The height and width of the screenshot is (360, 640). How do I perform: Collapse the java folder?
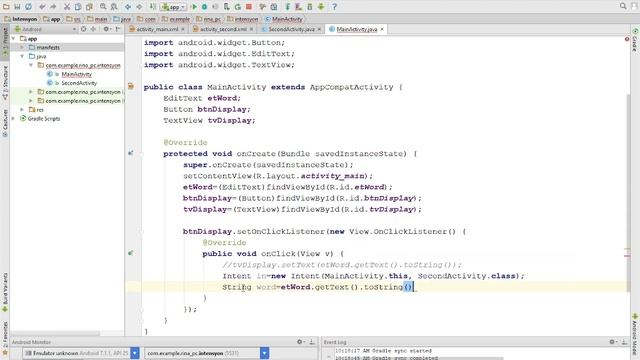coord(22,56)
